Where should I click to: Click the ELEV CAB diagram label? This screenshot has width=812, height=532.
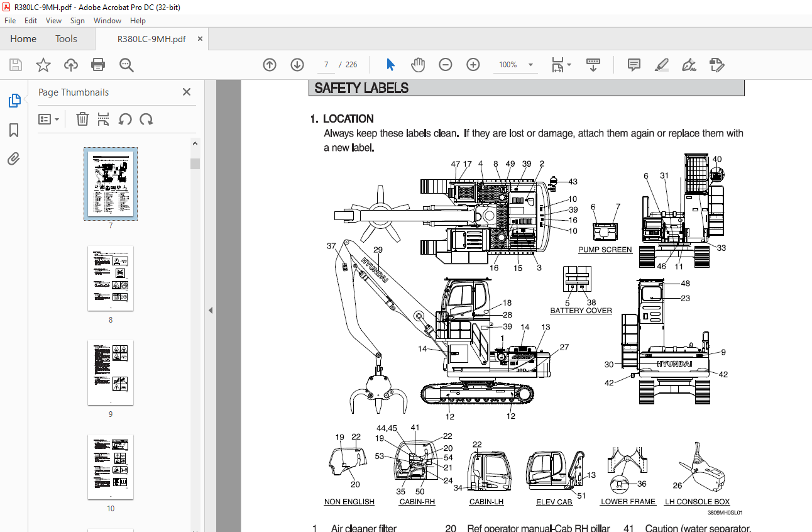tap(554, 502)
